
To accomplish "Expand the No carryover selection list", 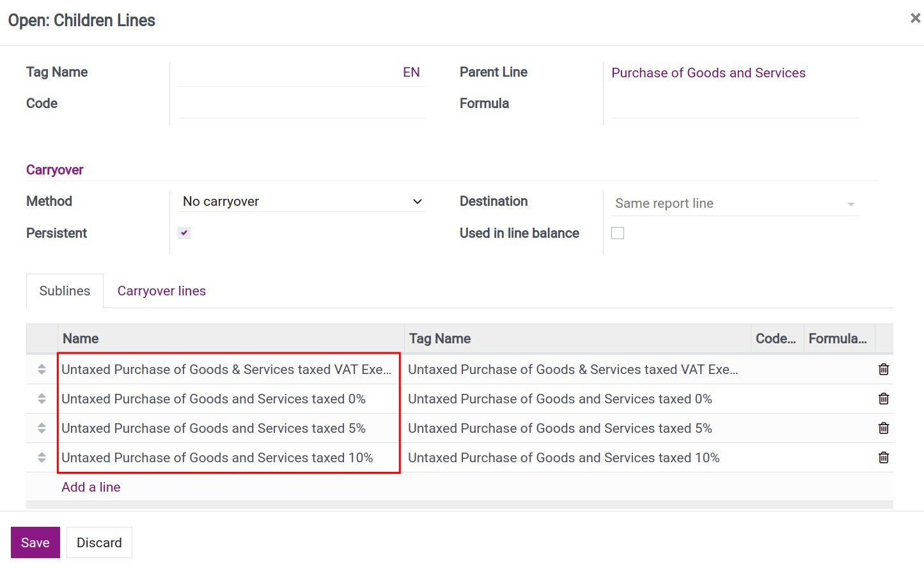I will coord(301,201).
